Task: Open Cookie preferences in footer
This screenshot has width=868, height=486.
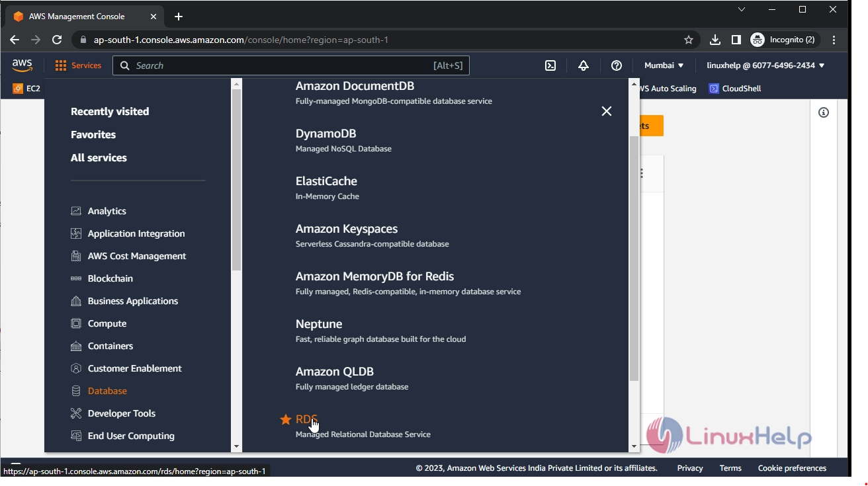Action: point(792,468)
